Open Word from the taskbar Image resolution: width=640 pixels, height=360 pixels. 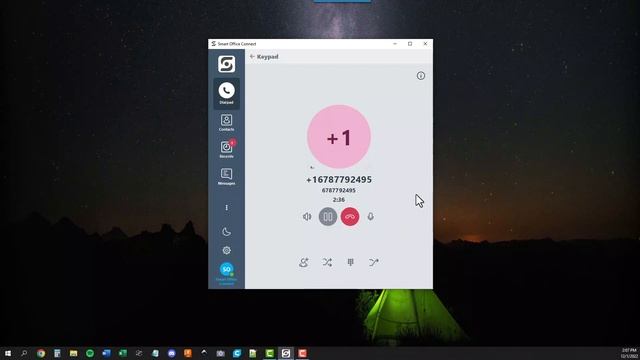(x=106, y=353)
